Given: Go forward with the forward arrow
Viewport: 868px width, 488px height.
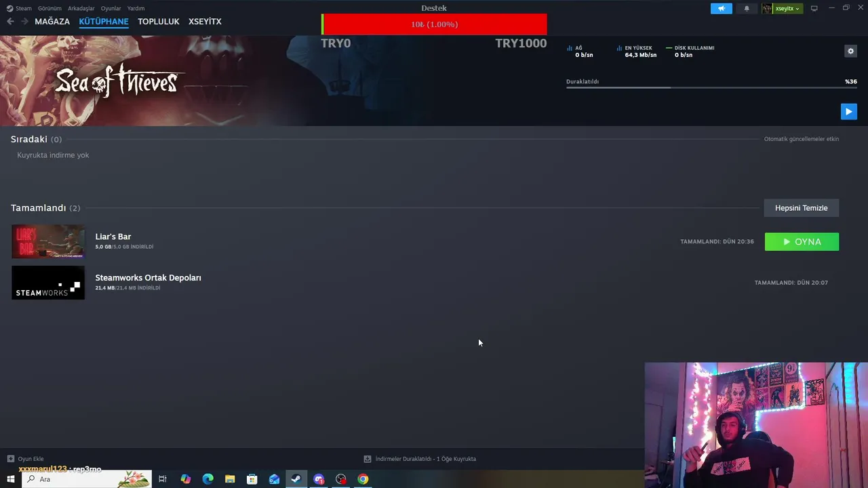Looking at the screenshot, I should [24, 22].
